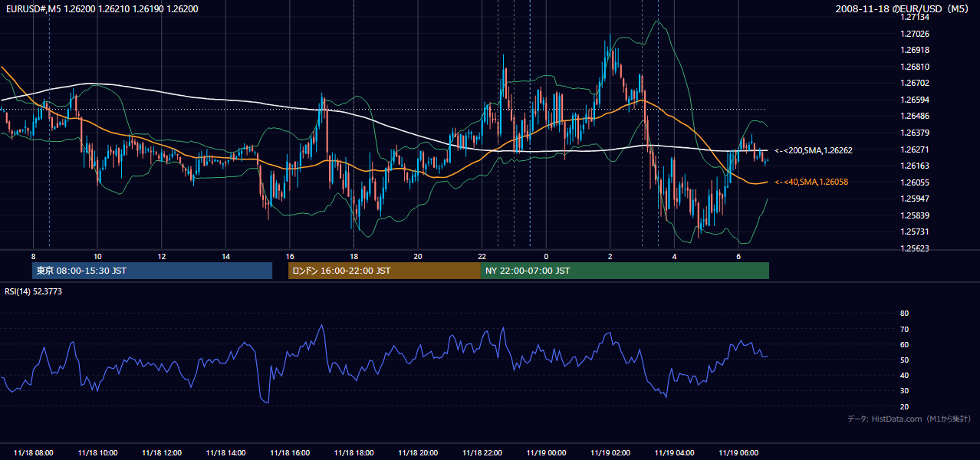Click price axis value 1.26163

pos(914,166)
